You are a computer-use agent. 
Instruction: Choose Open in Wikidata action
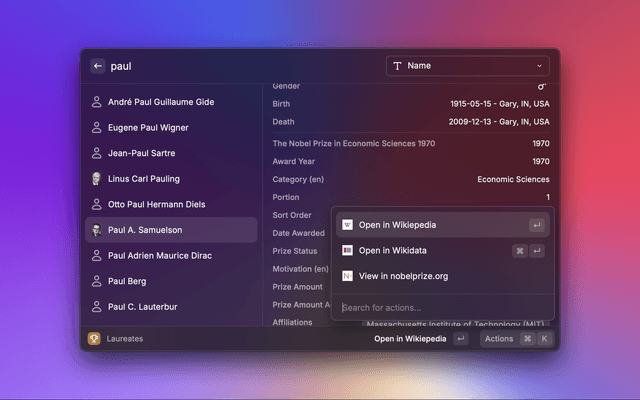tap(392, 250)
